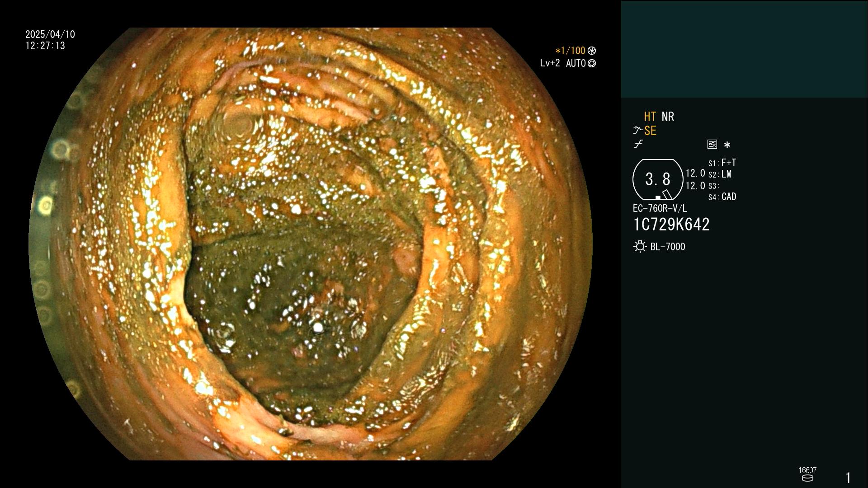Click the scope model EC-760R-V/L
The height and width of the screenshot is (488, 868).
(660, 208)
